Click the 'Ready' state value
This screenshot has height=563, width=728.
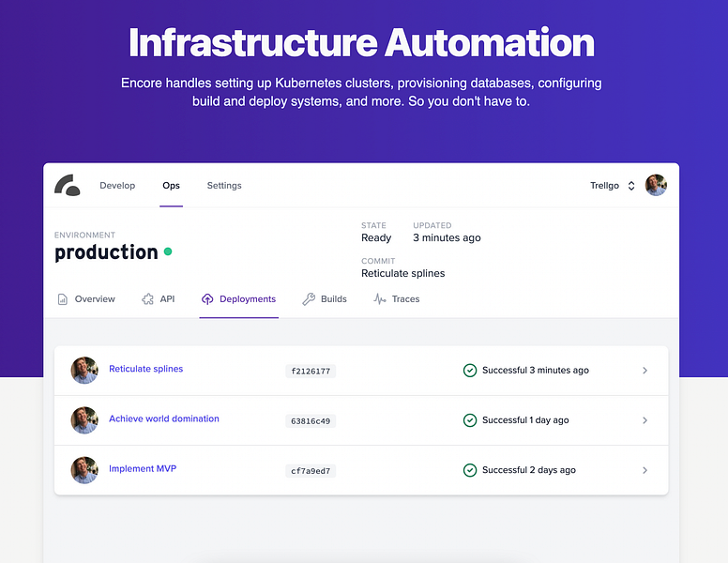coord(376,237)
